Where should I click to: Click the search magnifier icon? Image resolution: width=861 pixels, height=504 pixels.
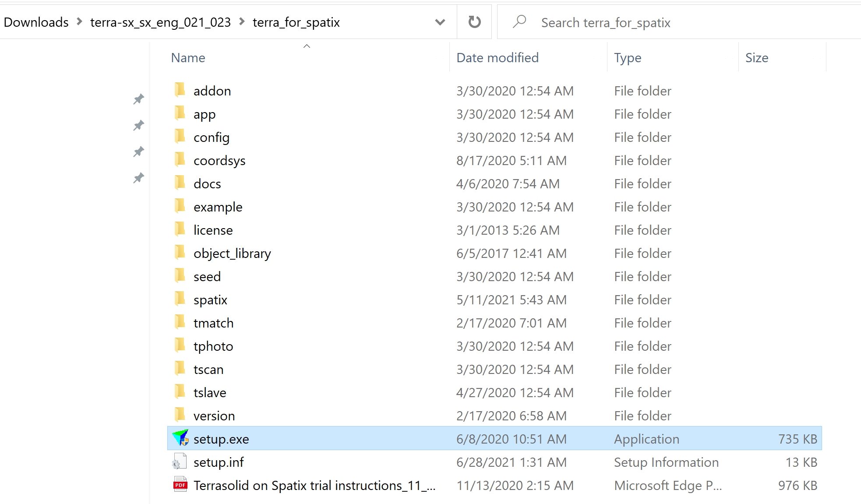pos(519,22)
